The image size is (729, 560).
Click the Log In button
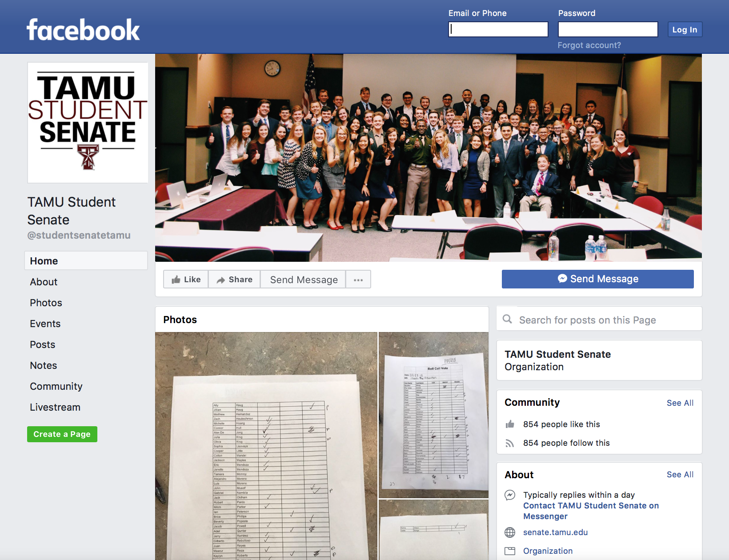tap(685, 29)
